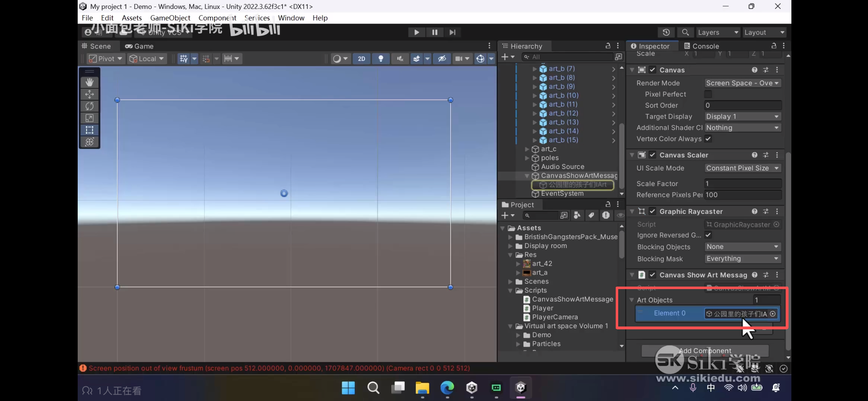Open Scene view more options menu
The image size is (868, 401).
tap(489, 46)
